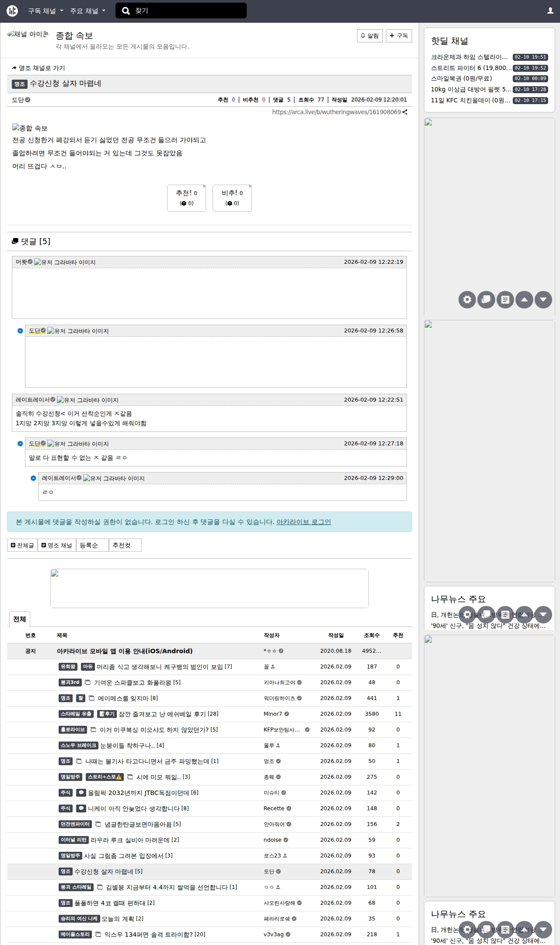Image resolution: width=560 pixels, height=945 pixels.
Task: Select the 명조 채널 list tab
Action: click(57, 545)
